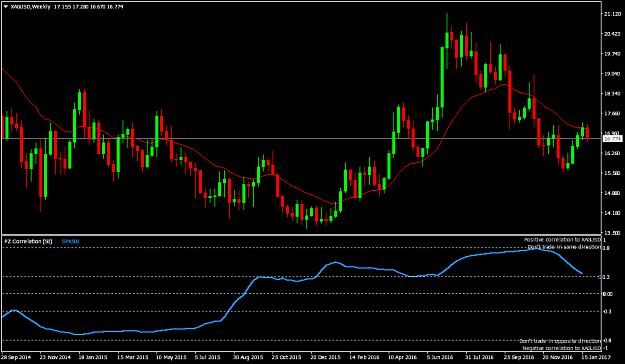The image size is (625, 364).
Task: Click the 25 Sep 2016 date label
Action: coord(519,356)
